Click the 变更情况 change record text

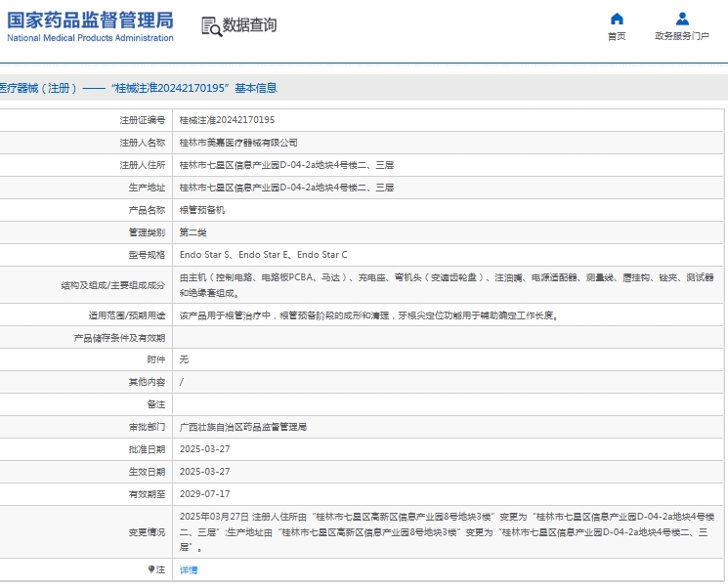click(x=447, y=532)
